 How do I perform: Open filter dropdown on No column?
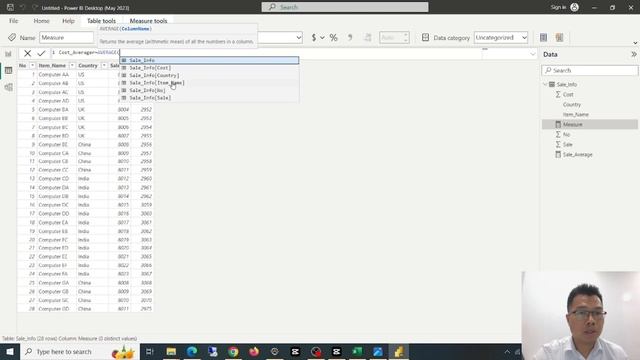(32, 65)
